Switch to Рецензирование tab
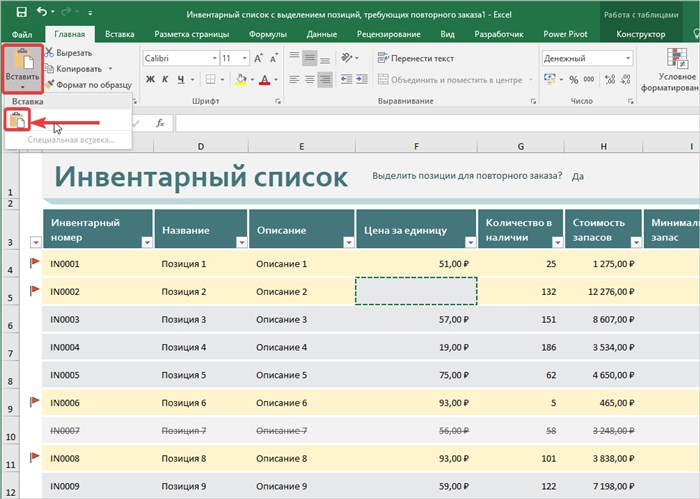Screen dimensions: 700x499 [x=388, y=34]
